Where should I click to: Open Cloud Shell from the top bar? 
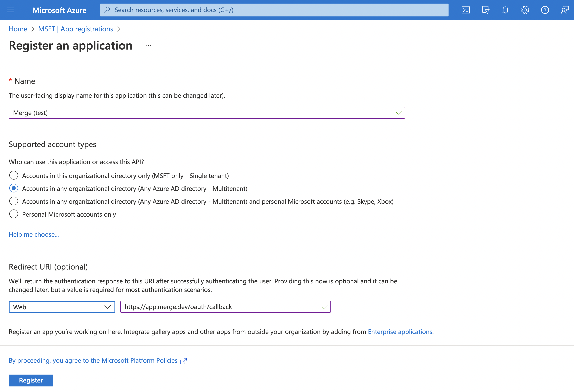pos(466,10)
